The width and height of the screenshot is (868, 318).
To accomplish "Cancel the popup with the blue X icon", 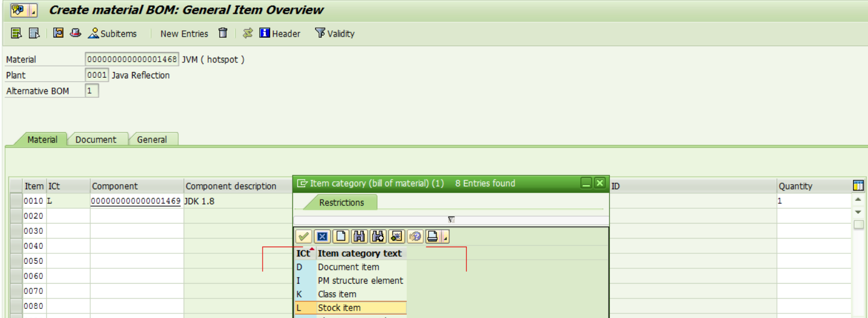I will 322,236.
